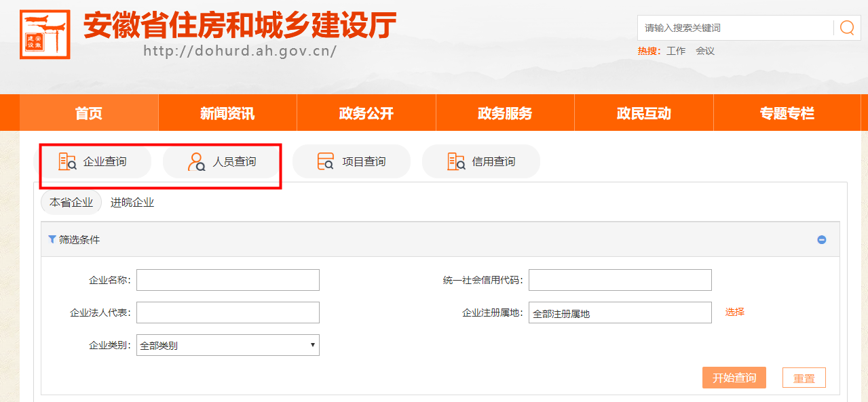Image resolution: width=868 pixels, height=402 pixels.
Task: Click the site logo emblem
Action: click(x=45, y=34)
